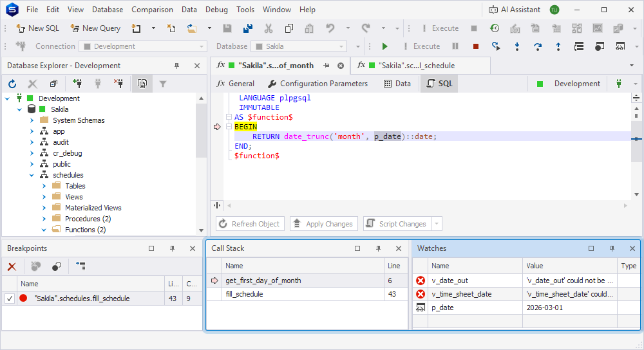
Task: Open the file folder icon in toolbar
Action: pos(192,28)
